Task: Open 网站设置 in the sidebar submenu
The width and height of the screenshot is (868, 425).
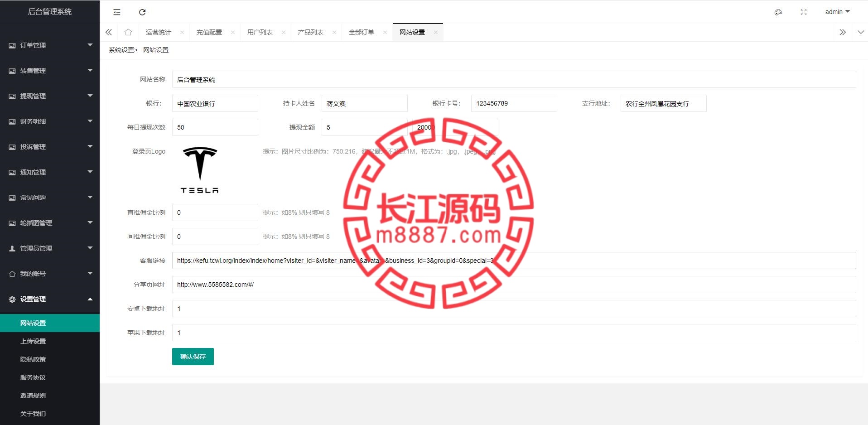Action: coord(50,323)
